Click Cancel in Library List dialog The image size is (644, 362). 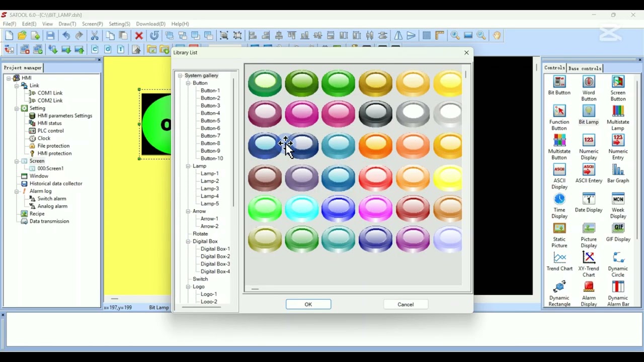coord(406,304)
